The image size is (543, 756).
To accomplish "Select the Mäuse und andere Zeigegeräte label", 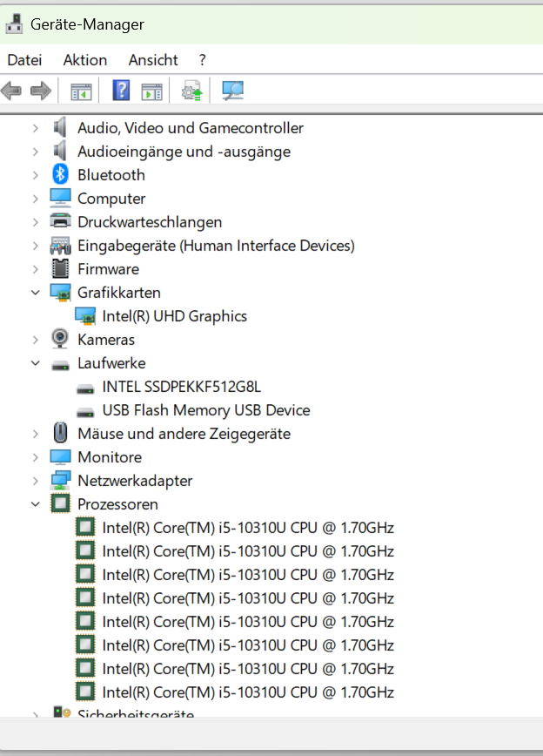I will click(184, 434).
